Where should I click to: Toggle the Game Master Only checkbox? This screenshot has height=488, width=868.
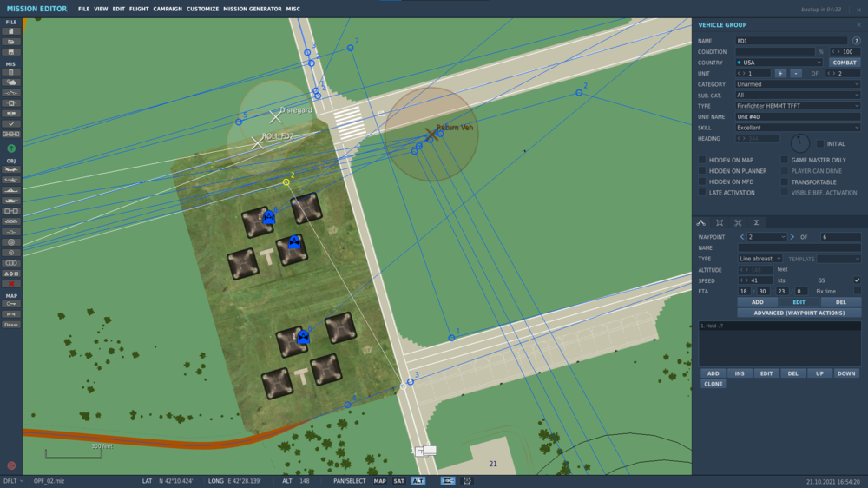(785, 160)
